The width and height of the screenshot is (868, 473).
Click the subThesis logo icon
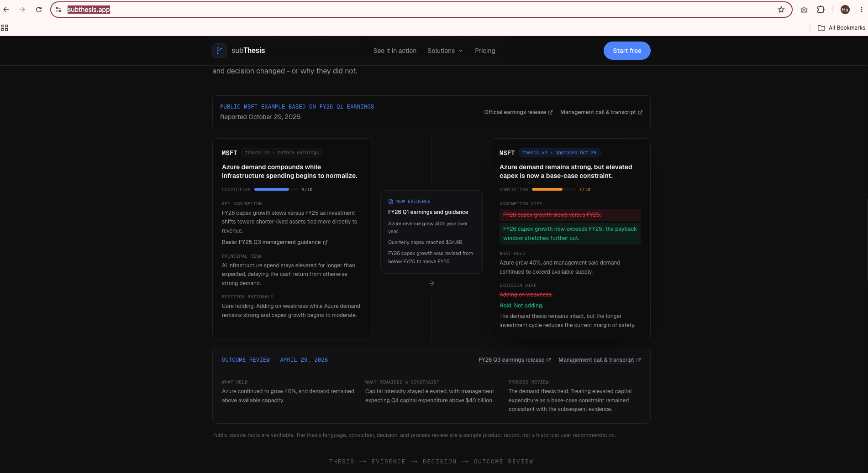click(x=220, y=51)
